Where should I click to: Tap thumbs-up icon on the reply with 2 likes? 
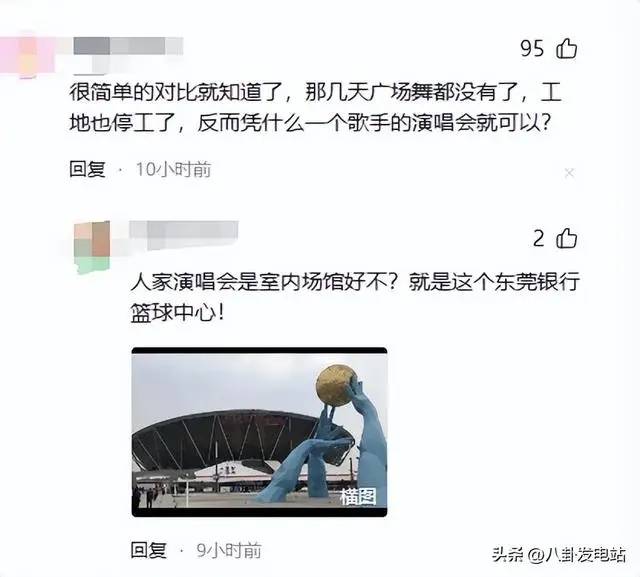(x=567, y=238)
